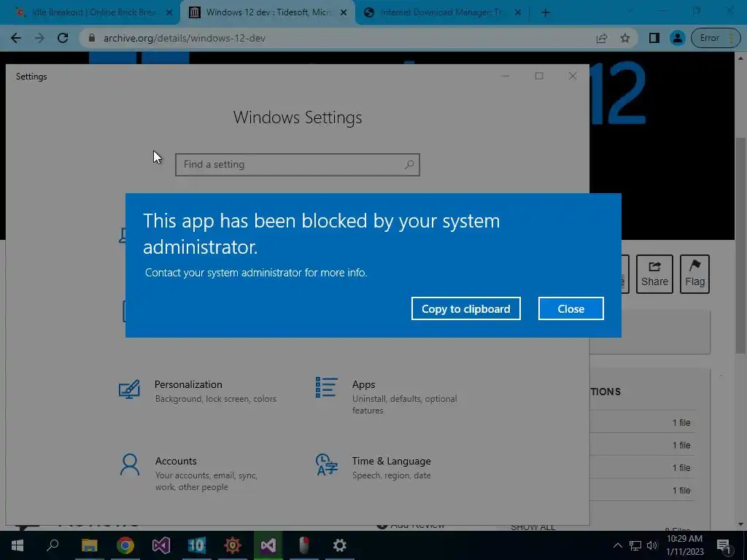The height and width of the screenshot is (560, 747).
Task: Bookmark this page with the star icon
Action: 625,38
